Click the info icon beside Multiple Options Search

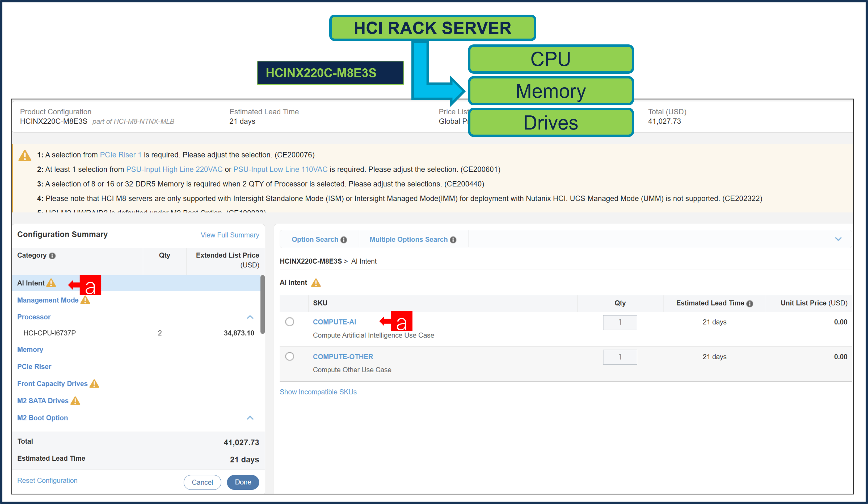[x=454, y=239]
